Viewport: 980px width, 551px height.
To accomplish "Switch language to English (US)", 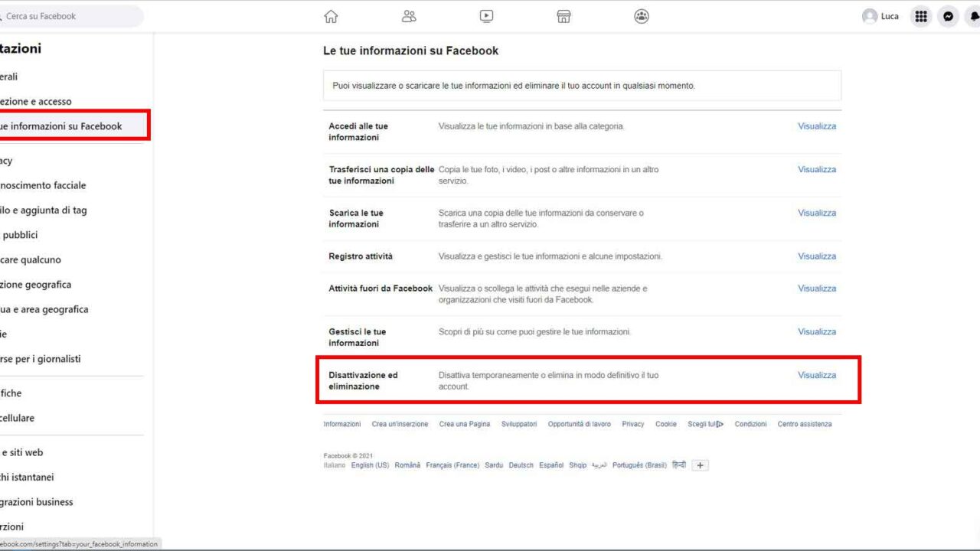I will (370, 465).
